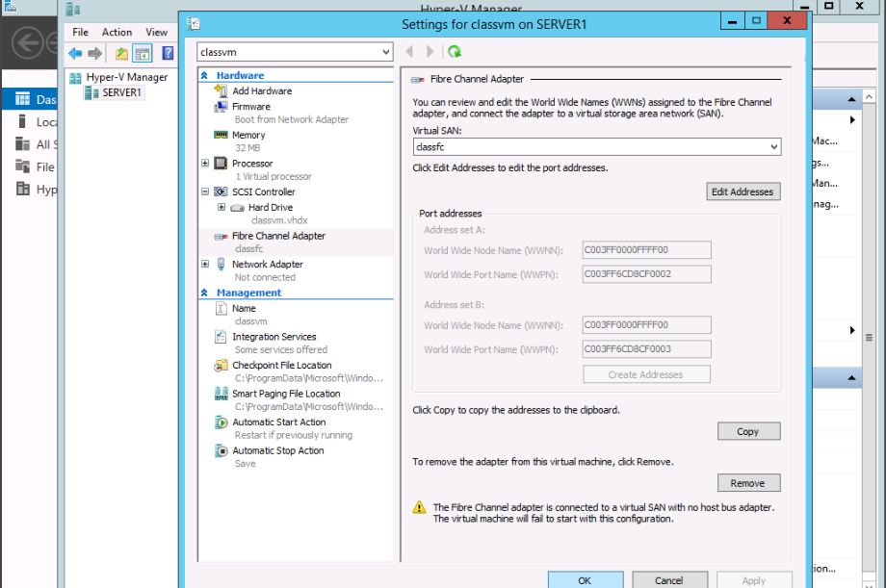
Task: Open Automatic Start Action settings
Action: [x=278, y=422]
